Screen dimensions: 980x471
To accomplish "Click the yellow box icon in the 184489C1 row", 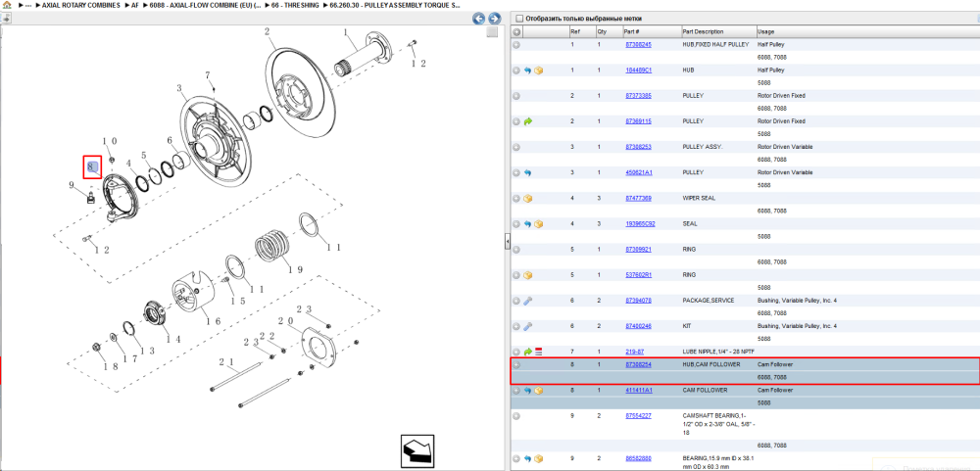I will 538,71.
